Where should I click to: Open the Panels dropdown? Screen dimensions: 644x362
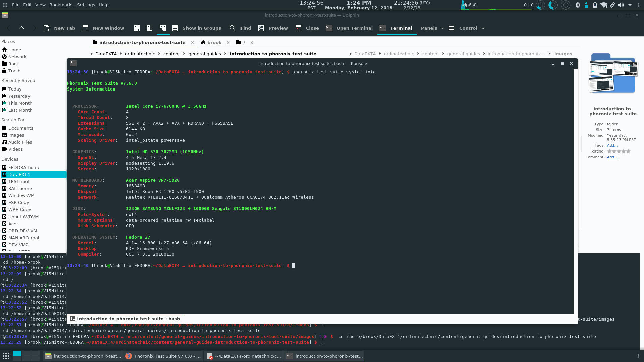click(x=432, y=28)
